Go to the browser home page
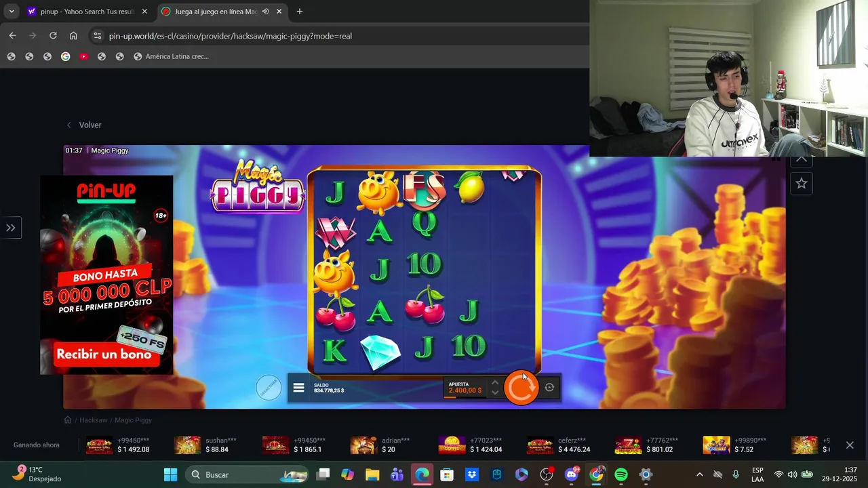This screenshot has height=488, width=868. pos(73,36)
